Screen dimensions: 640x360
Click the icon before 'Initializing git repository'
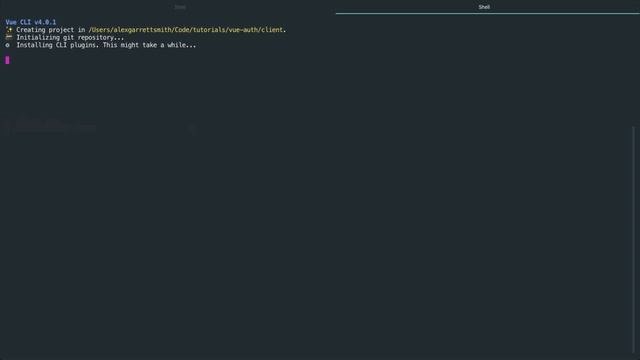tap(9, 37)
